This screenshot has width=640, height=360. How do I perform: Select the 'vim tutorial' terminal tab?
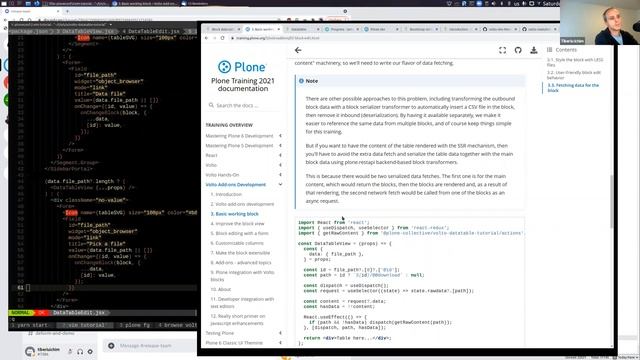pos(84,325)
